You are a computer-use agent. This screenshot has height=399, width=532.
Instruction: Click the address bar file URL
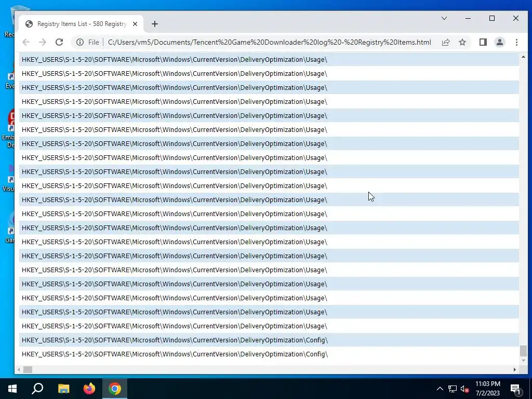[270, 42]
